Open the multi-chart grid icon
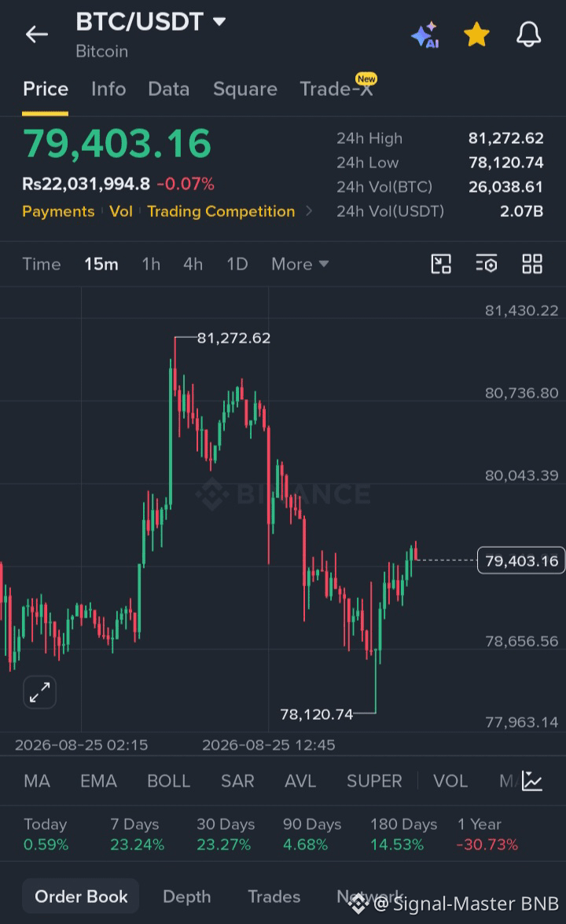566x924 pixels. coord(531,264)
